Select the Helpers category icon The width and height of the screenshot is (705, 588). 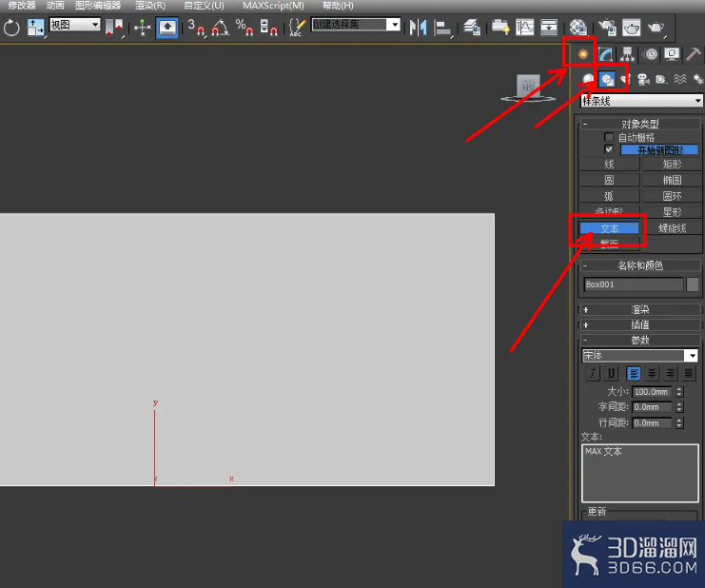[661, 80]
